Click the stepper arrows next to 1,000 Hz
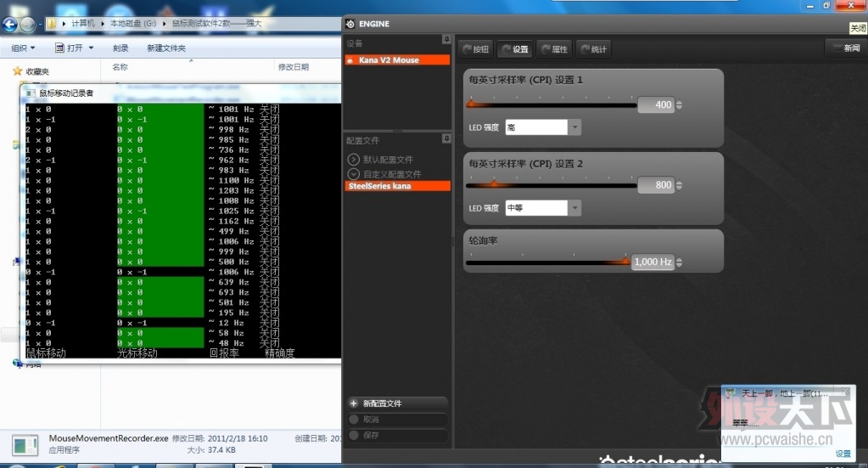This screenshot has width=868, height=468. pos(680,262)
